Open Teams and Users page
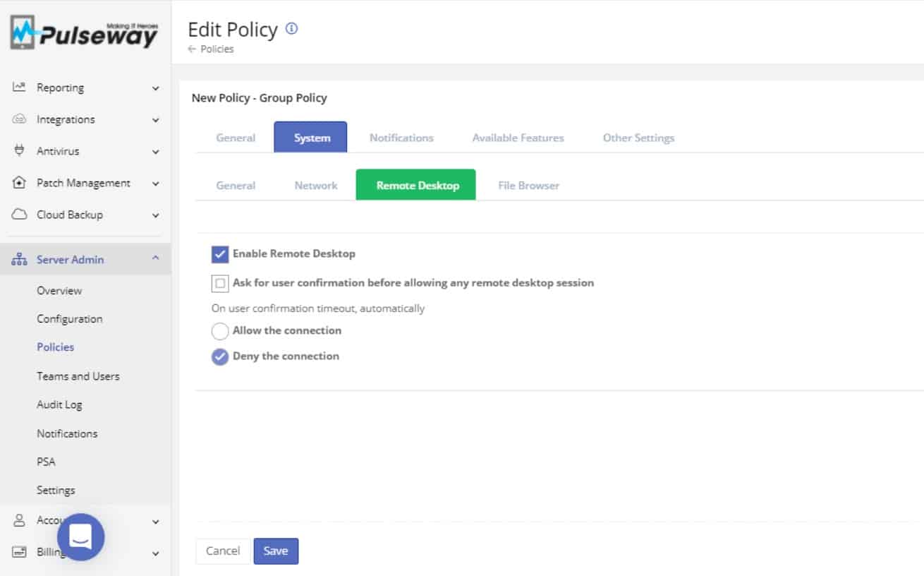Screen dimensions: 924x576 [78, 376]
